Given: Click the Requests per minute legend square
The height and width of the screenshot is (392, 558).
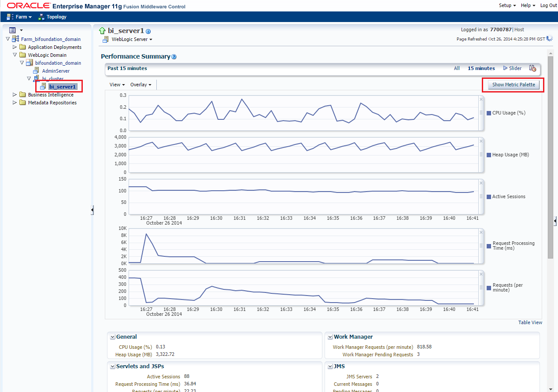Looking at the screenshot, I should coord(489,288).
